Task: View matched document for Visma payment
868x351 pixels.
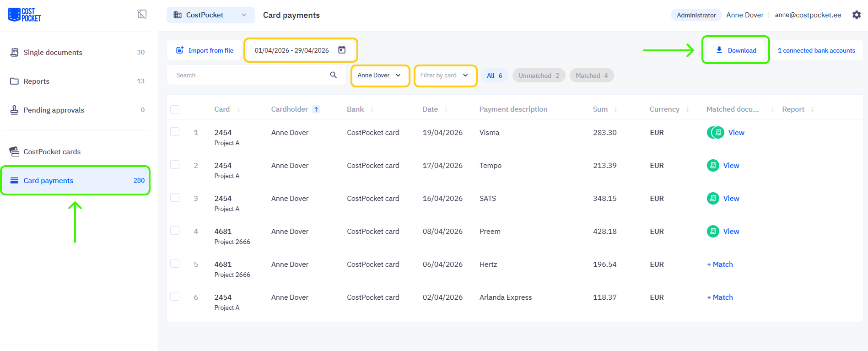Action: [736, 132]
